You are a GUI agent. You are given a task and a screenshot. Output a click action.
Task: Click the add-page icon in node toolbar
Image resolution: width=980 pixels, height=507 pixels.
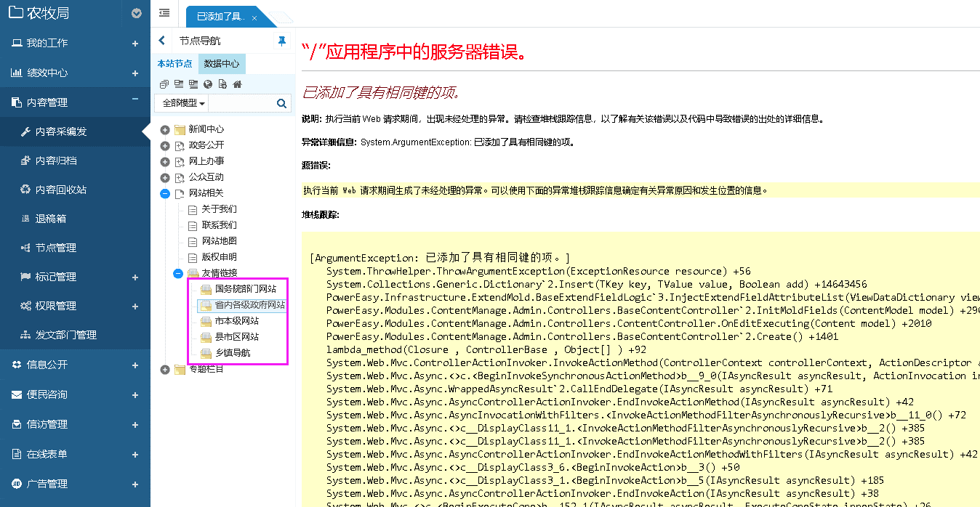click(x=222, y=84)
